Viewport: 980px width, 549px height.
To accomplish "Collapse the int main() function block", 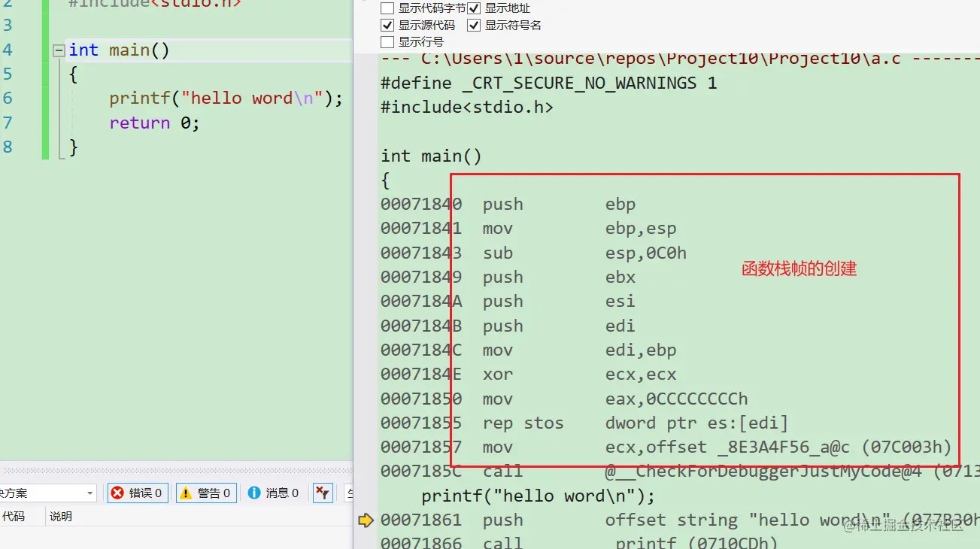I will (59, 50).
